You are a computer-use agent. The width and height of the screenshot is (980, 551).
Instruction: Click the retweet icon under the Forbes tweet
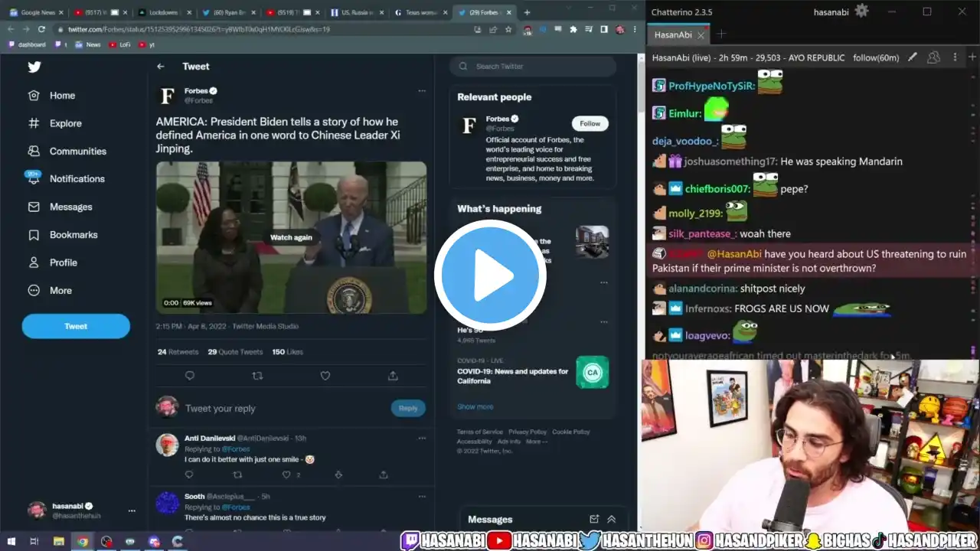coord(257,376)
